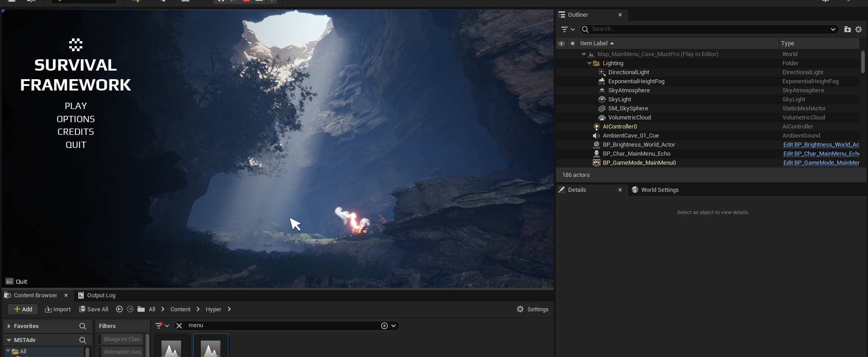Collapse the All folder in source tree

pos(8,351)
